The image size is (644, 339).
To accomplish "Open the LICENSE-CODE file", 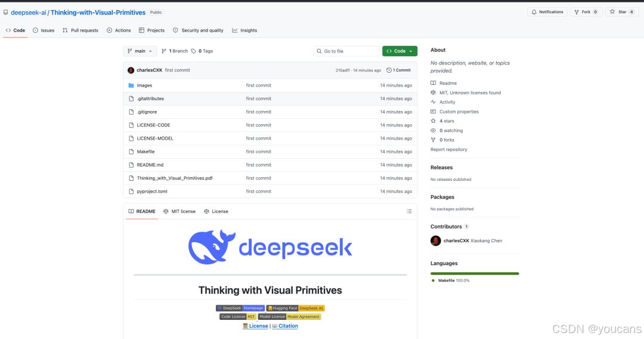I will point(153,125).
